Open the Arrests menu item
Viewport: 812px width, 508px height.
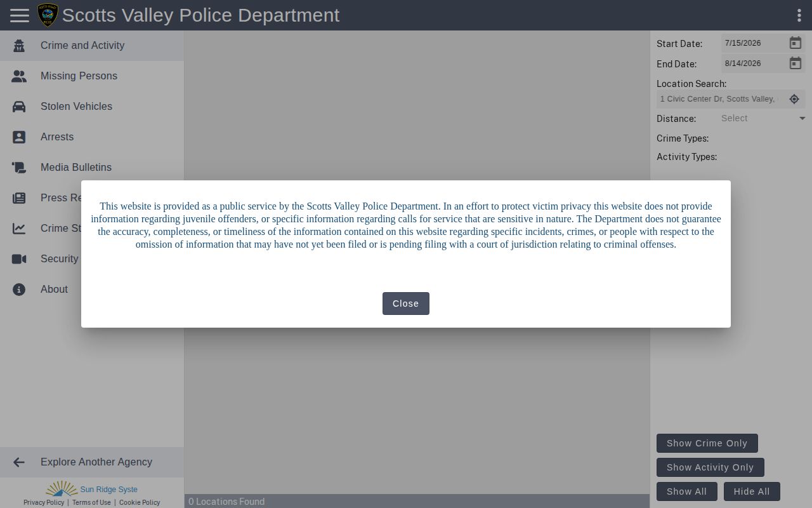click(92, 137)
